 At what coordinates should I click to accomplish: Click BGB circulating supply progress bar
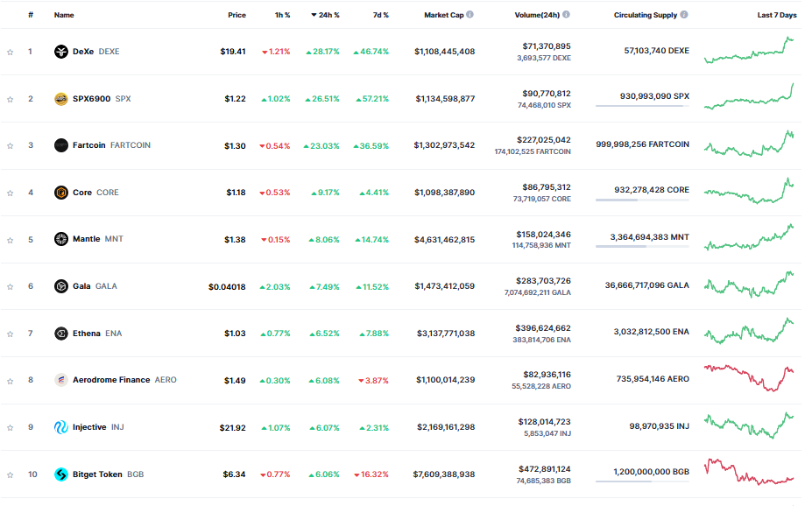coord(642,481)
